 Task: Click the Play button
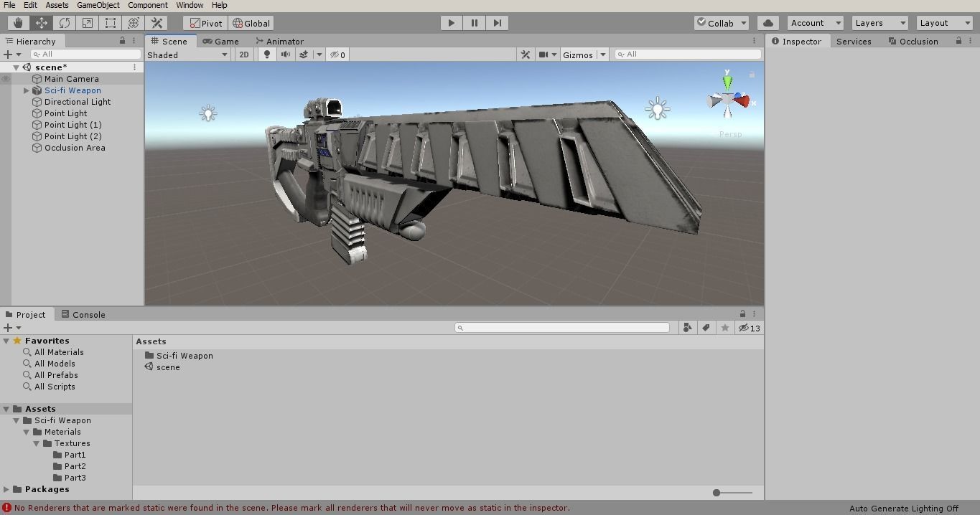tap(451, 23)
